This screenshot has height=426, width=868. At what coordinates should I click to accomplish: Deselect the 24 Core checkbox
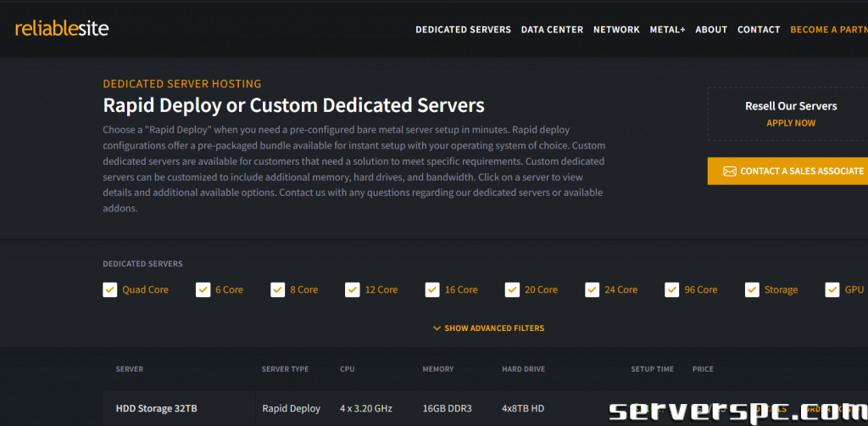click(592, 290)
